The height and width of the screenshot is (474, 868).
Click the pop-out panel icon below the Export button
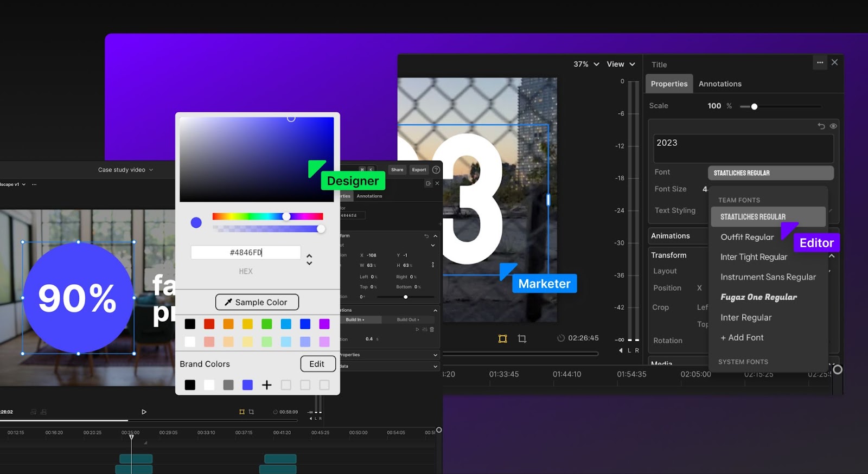428,183
